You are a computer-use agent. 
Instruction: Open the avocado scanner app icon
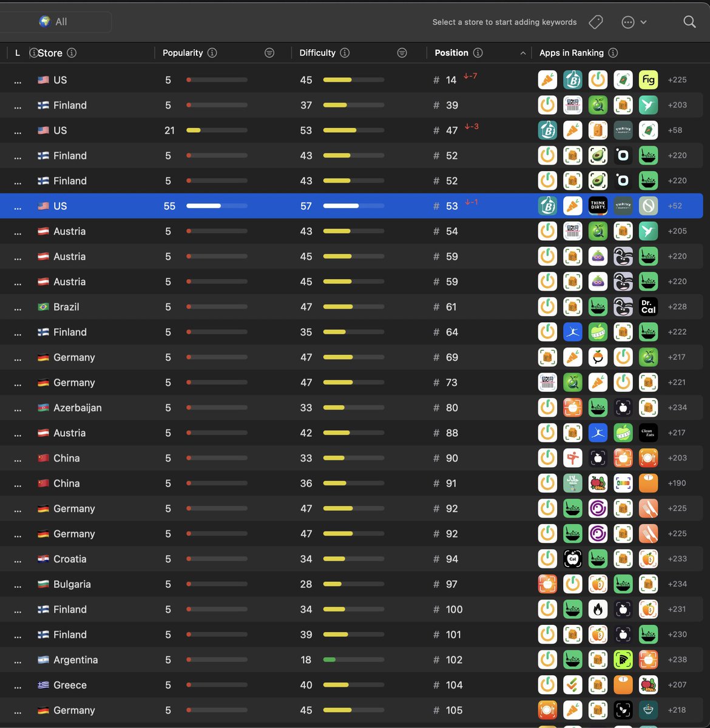pyautogui.click(x=598, y=155)
